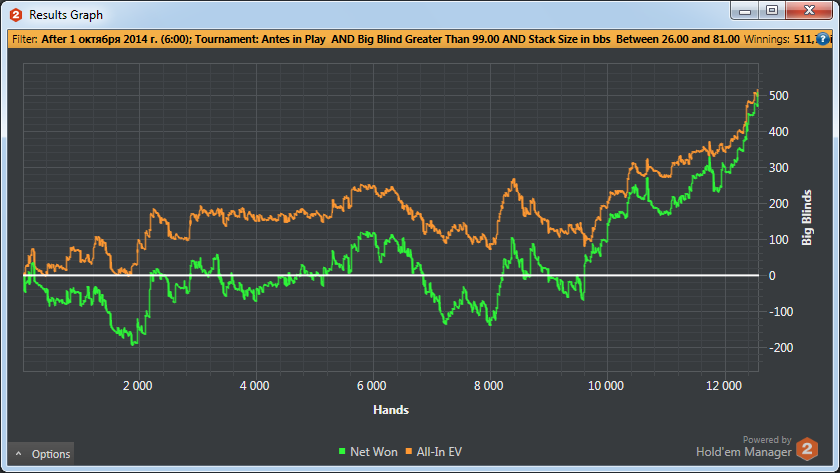Click the 12 000 hands axis label
Viewport: 840px width, 473px height.
[722, 386]
